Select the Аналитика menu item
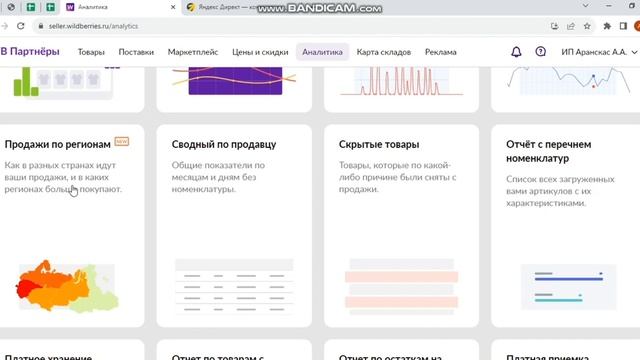 (x=322, y=52)
